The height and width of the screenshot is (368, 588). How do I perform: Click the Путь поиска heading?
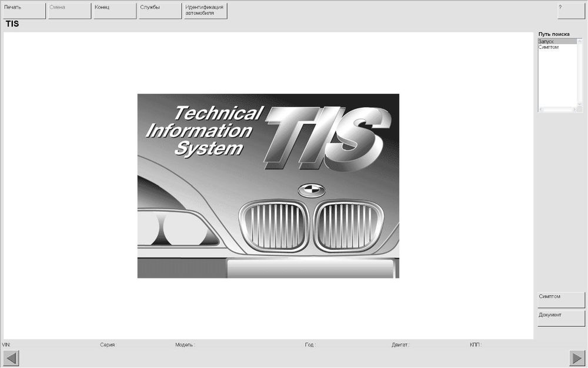554,34
